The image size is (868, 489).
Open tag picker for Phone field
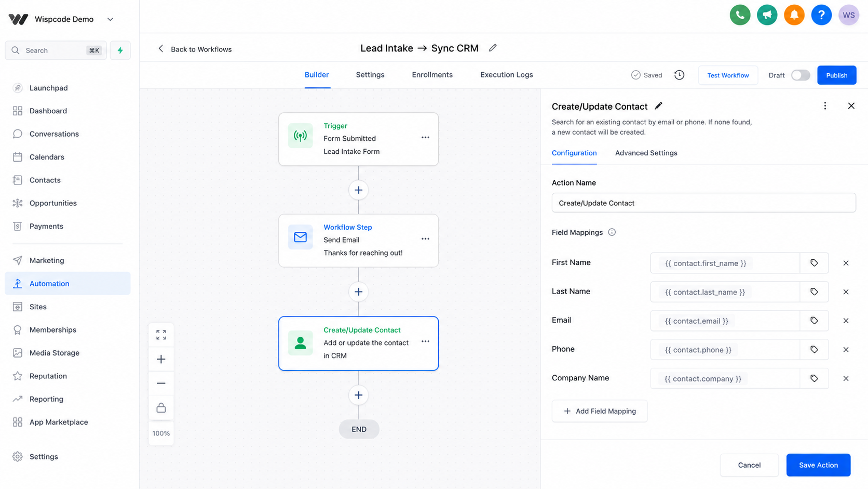814,350
